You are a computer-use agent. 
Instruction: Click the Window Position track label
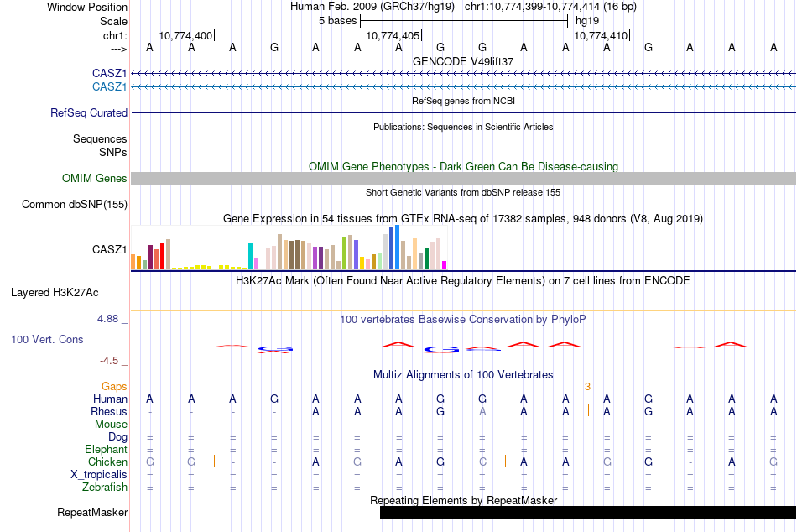coord(87,7)
